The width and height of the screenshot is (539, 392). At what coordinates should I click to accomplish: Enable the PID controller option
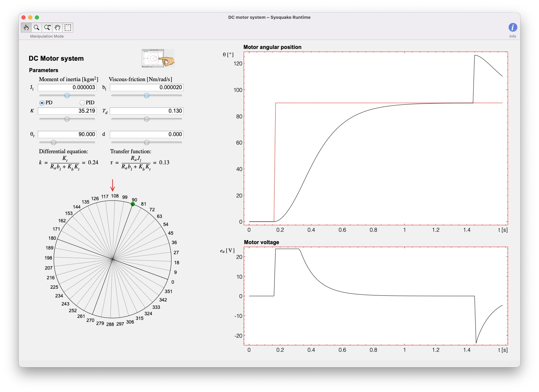82,103
